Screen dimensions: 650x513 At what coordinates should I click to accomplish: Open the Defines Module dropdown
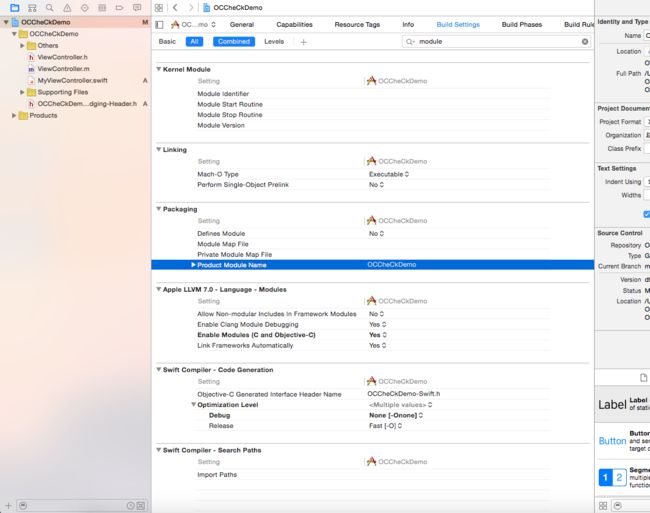[376, 234]
